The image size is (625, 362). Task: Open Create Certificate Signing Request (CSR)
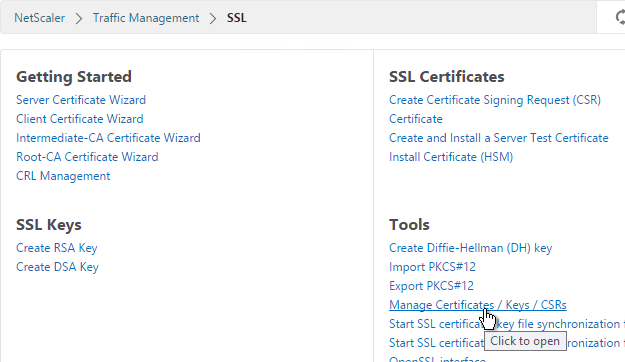coord(495,100)
